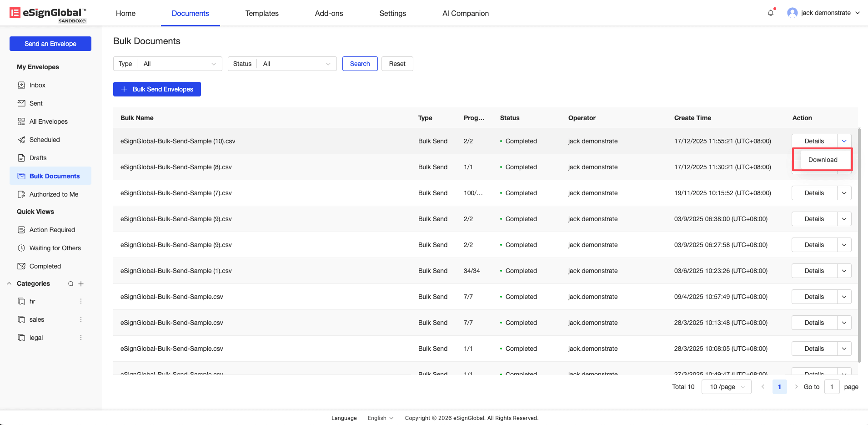Click the Scheduled envelopes icon
The width and height of the screenshot is (868, 425).
tap(21, 140)
